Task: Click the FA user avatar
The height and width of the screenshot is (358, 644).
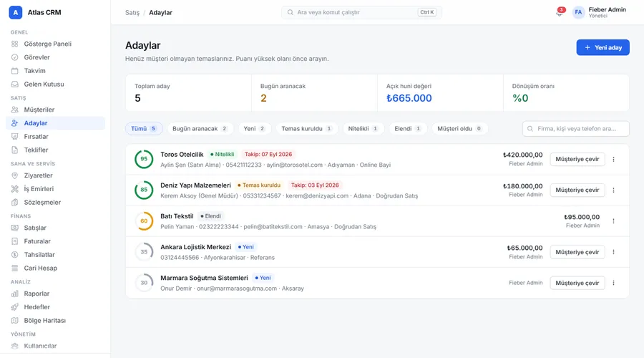Action: pos(578,12)
